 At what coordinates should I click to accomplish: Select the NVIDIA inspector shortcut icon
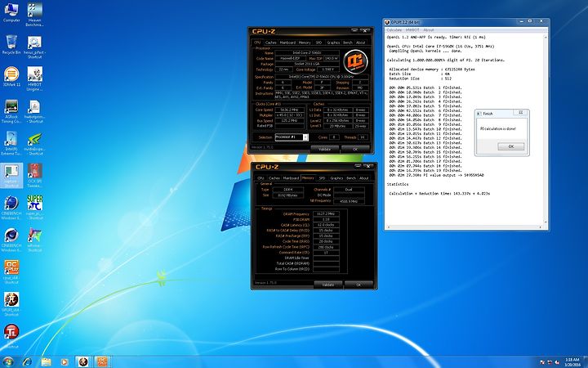(34, 143)
